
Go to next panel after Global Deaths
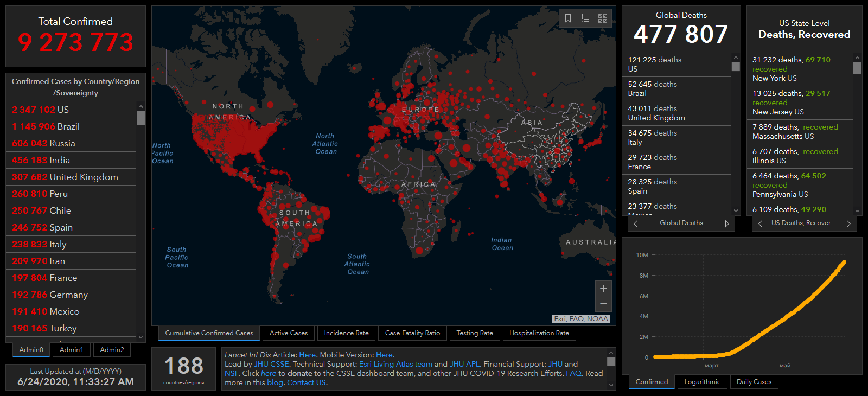pyautogui.click(x=727, y=223)
